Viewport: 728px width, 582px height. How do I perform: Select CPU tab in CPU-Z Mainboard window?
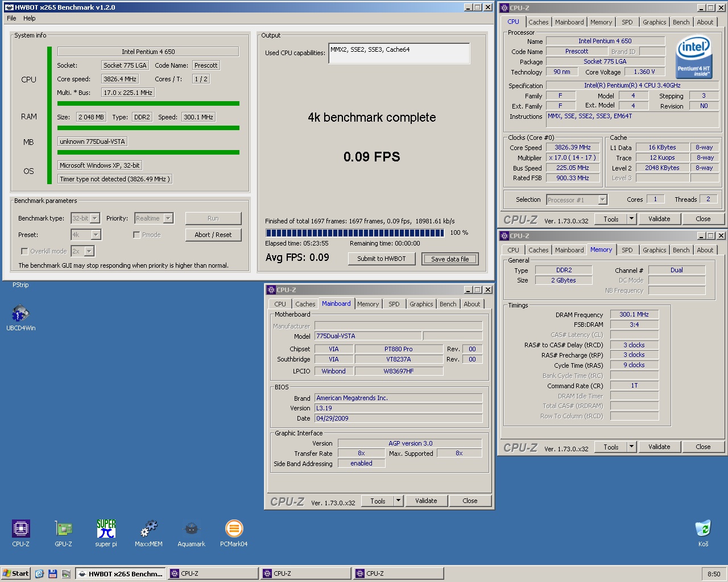point(280,304)
